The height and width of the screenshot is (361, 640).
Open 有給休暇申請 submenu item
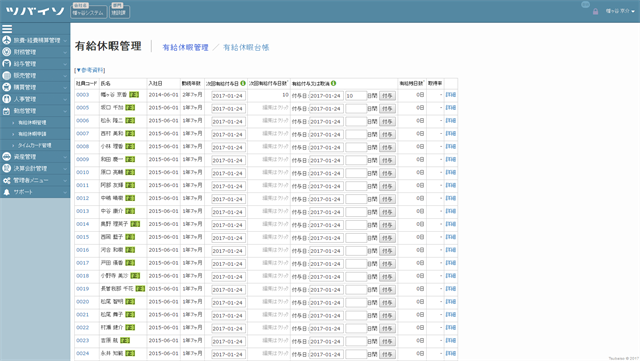(32, 134)
